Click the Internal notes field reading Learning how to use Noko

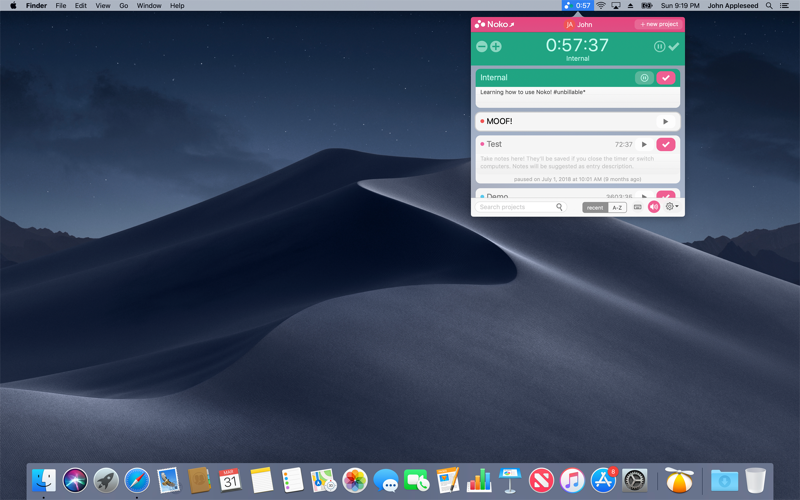(x=578, y=96)
